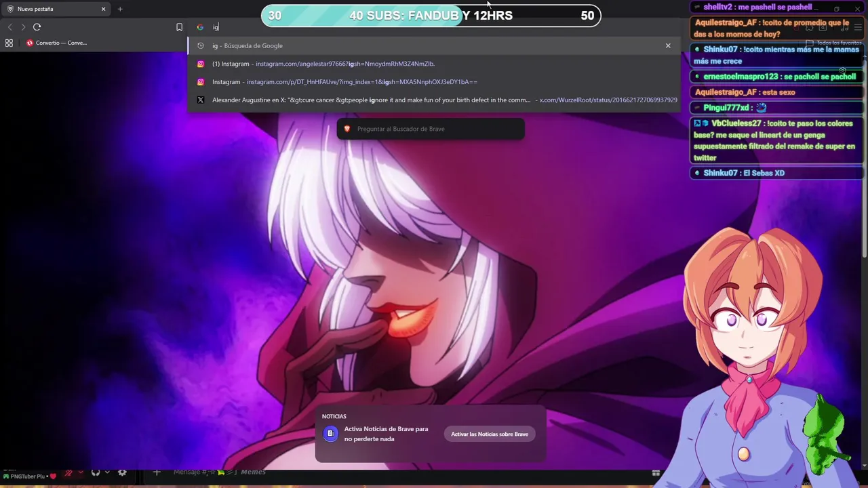Click the news icon in the Noticias card

(x=330, y=434)
